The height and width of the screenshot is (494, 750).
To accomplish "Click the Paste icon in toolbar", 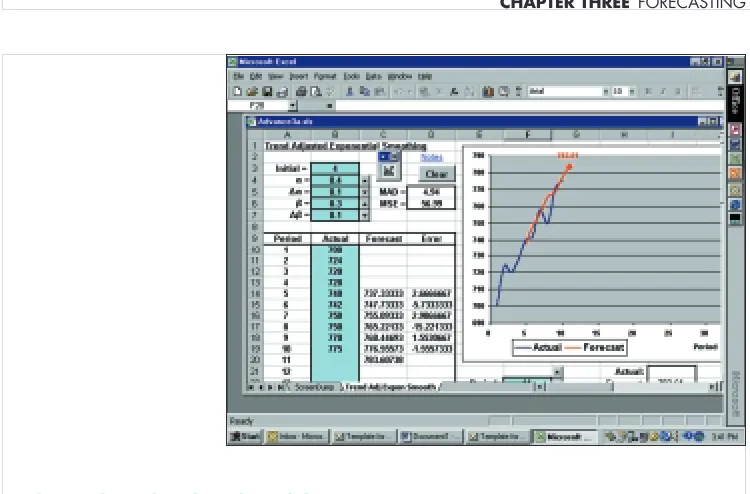I will [380, 91].
